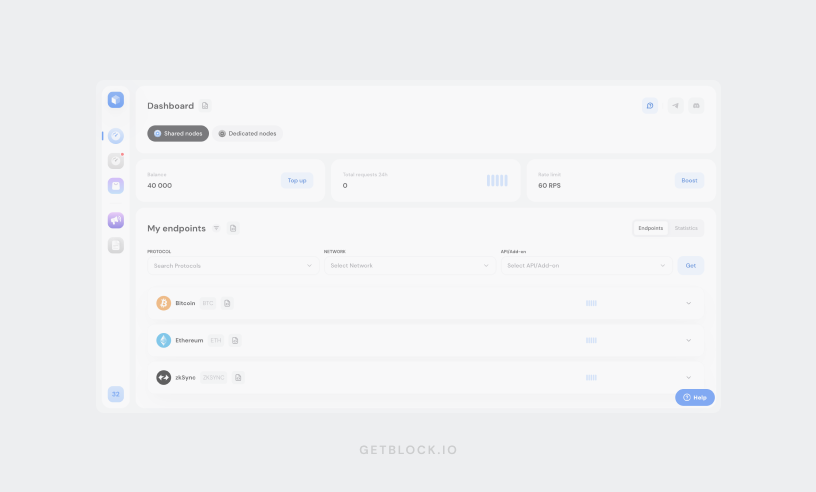Expand the Ethereum endpoint row chevron
The height and width of the screenshot is (492, 816).
(688, 340)
